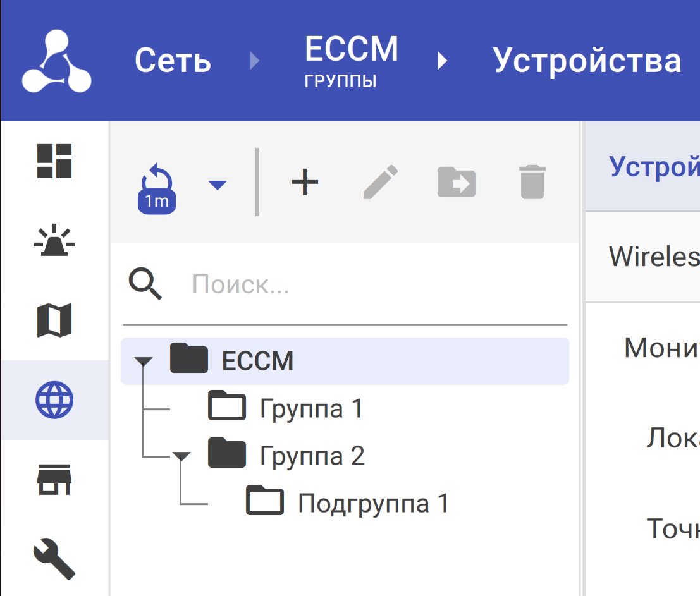This screenshot has height=596, width=700.
Task: Open the refresh interval dropdown arrow
Action: click(x=218, y=185)
